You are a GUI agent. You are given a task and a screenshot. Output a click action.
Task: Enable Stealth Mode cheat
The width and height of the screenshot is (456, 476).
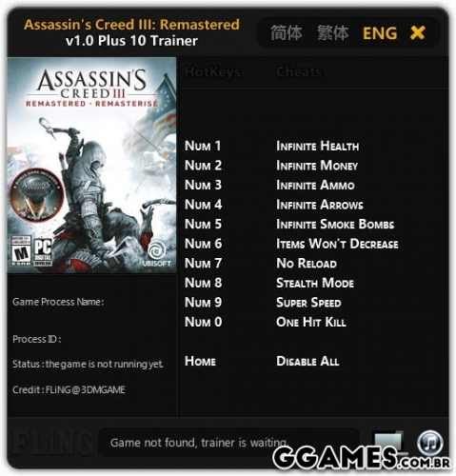point(315,283)
